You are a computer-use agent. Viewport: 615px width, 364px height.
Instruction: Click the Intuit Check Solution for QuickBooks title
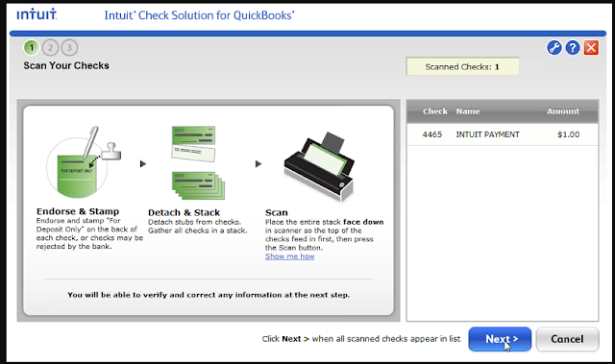coord(199,15)
